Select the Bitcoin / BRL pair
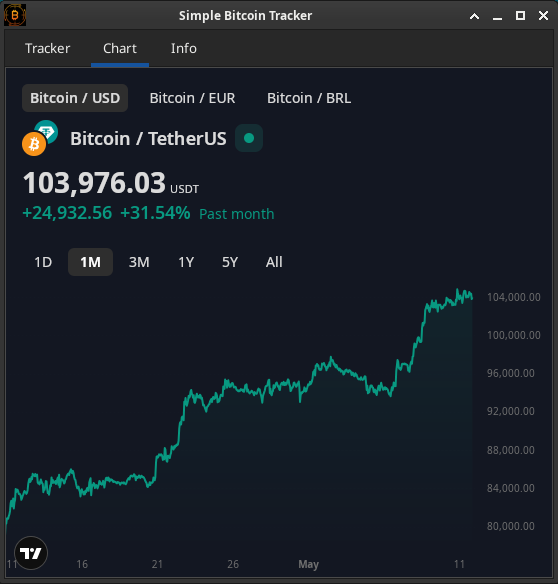 [309, 98]
